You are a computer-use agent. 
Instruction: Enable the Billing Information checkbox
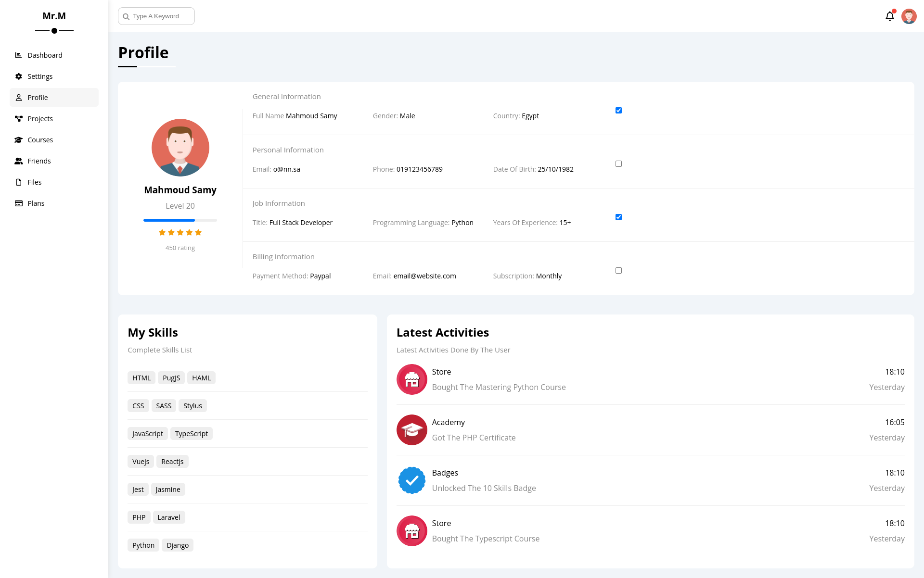pyautogui.click(x=618, y=271)
